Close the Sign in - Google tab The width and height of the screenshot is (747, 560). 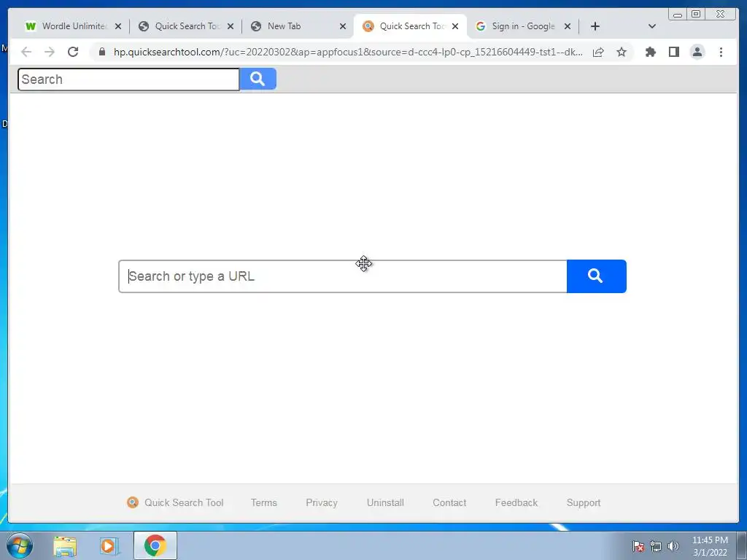pos(568,26)
